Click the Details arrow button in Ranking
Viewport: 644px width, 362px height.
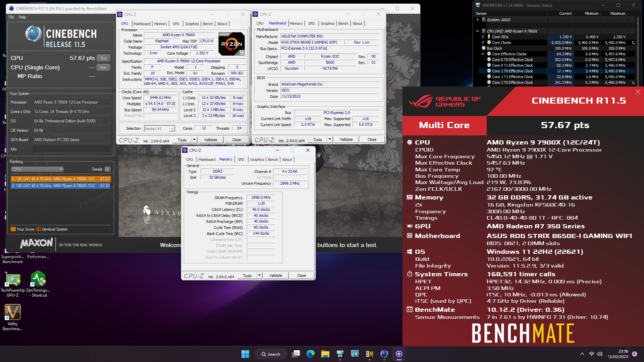(x=108, y=169)
